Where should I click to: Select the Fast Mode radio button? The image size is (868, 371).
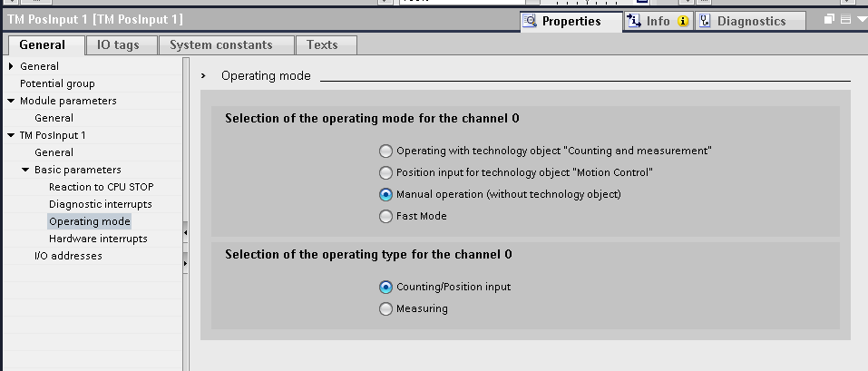tap(386, 217)
